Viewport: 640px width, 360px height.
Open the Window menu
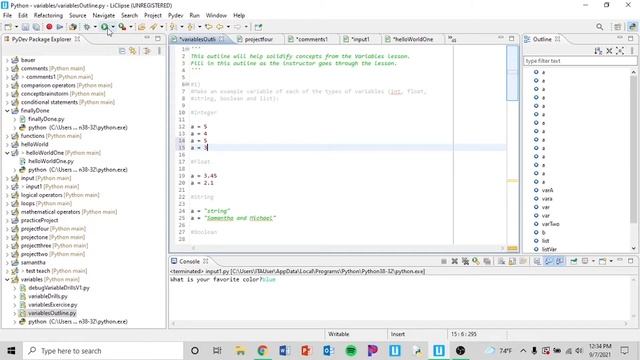[216, 16]
